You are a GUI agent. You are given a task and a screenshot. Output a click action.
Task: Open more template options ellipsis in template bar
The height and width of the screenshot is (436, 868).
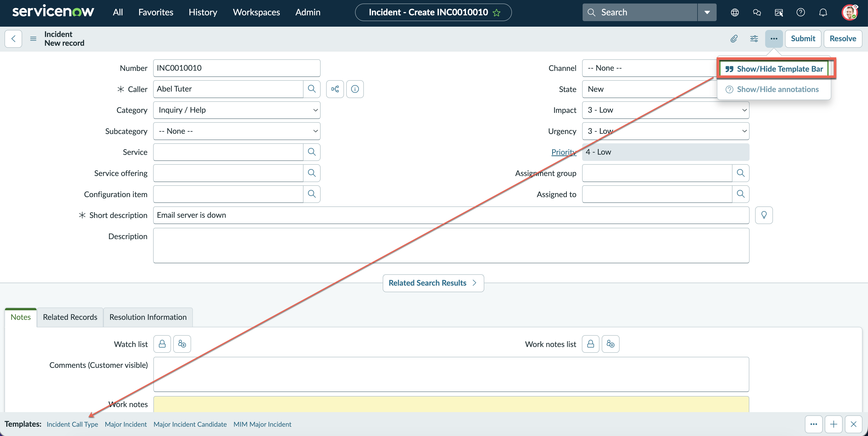pyautogui.click(x=814, y=424)
